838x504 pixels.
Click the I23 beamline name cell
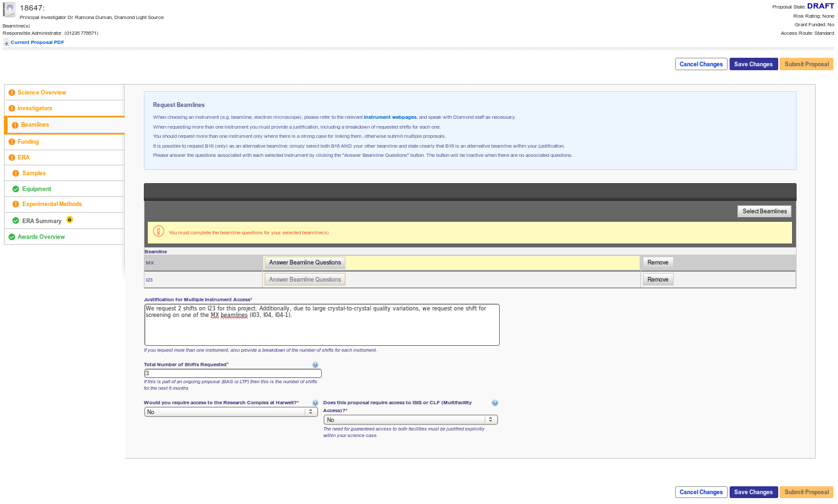203,280
